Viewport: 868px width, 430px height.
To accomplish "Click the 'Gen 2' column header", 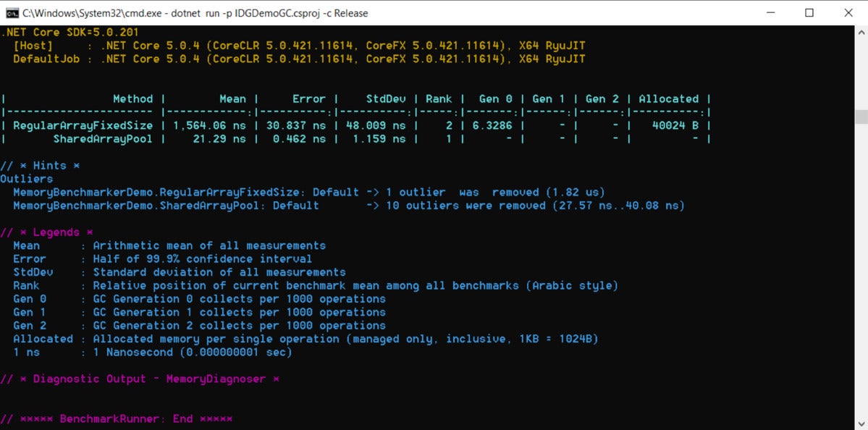I will (602, 99).
